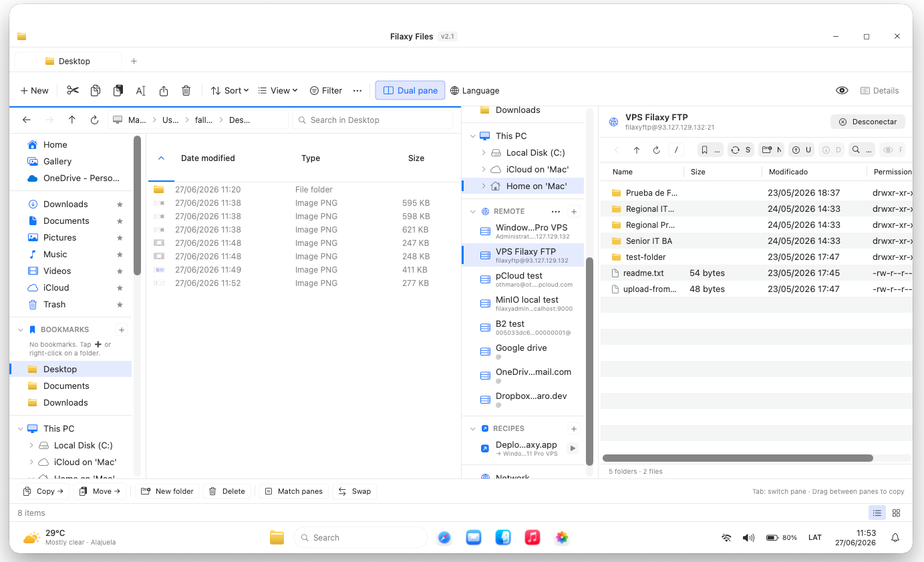
Task: Click the Search in Desktop field
Action: pos(373,120)
